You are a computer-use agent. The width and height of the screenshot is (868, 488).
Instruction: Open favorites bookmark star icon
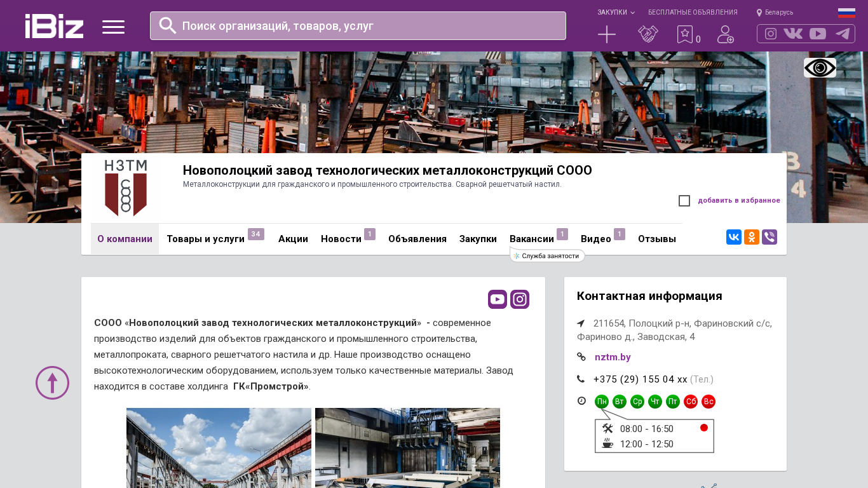pyautogui.click(x=685, y=34)
